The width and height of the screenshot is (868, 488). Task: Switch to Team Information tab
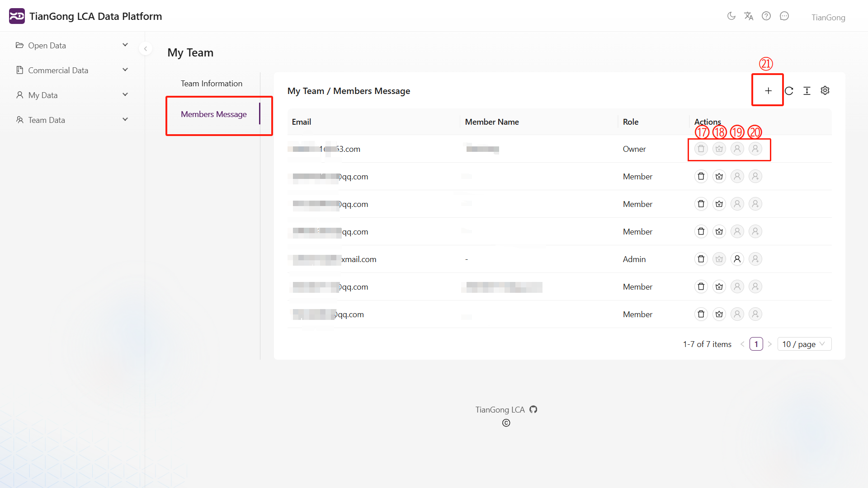coord(212,84)
